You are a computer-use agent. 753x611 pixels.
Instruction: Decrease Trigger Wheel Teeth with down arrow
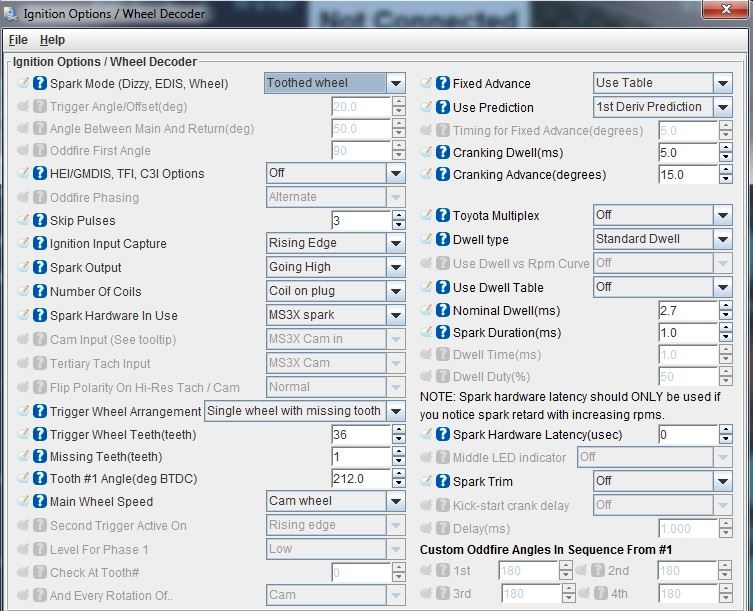399,439
